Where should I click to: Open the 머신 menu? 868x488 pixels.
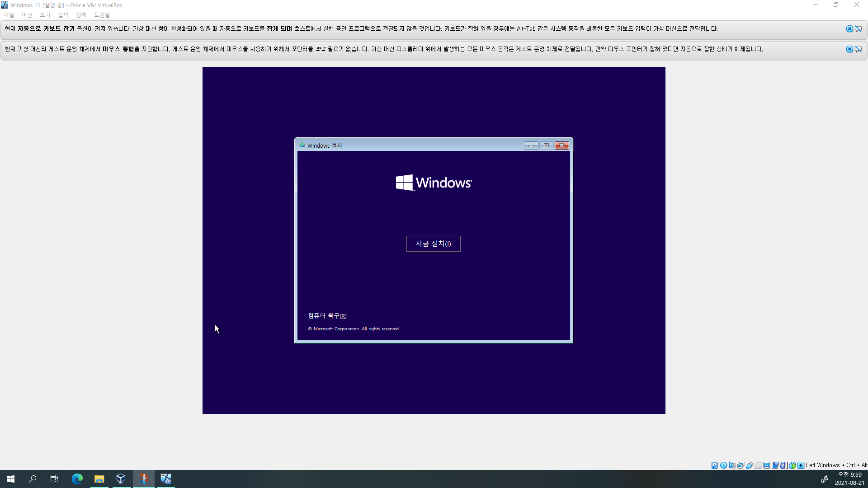coord(27,15)
